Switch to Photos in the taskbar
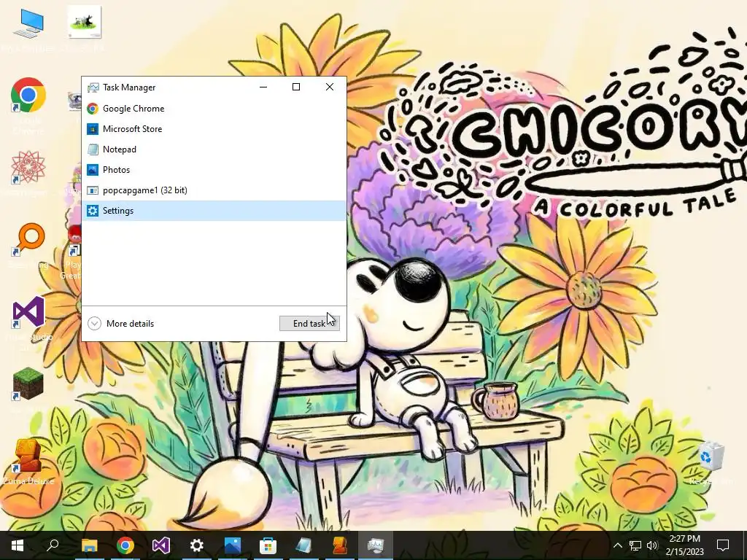This screenshot has width=747, height=560. [233, 545]
